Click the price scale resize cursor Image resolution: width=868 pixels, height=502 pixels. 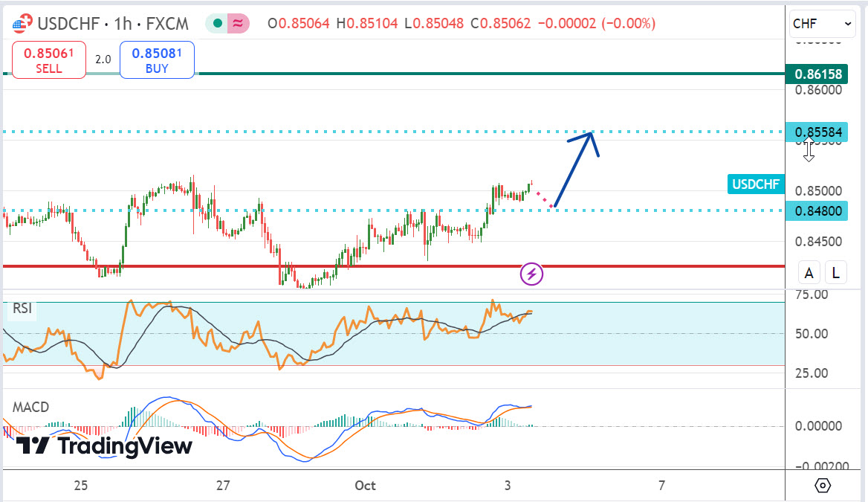[x=809, y=149]
